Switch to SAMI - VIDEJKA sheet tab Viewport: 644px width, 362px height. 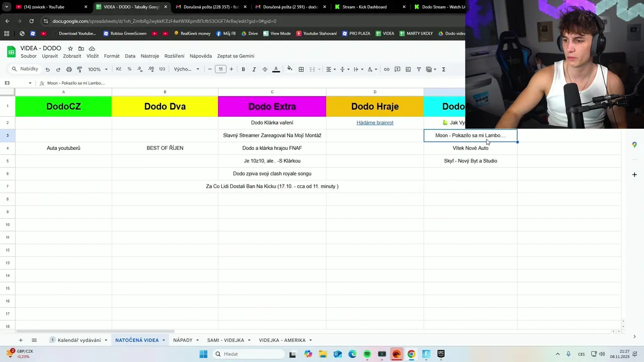(x=225, y=340)
